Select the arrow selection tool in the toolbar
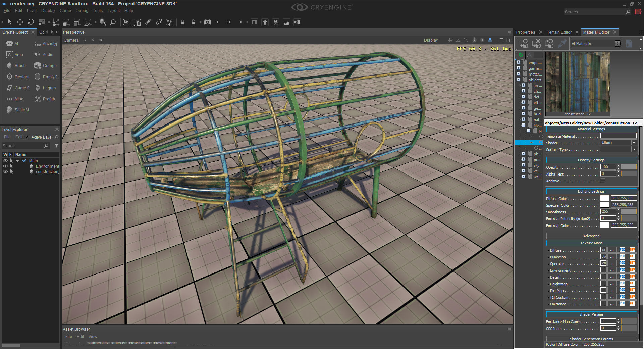The height and width of the screenshot is (349, 644). 10,22
